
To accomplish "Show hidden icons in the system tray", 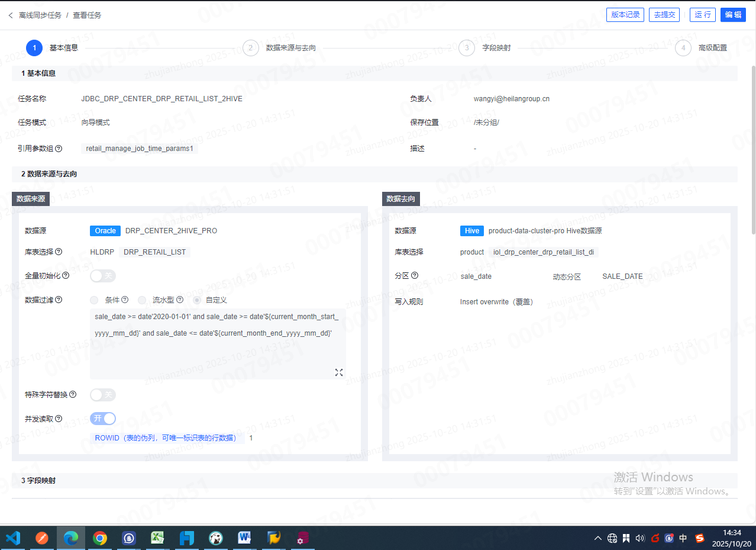I will pos(598,538).
